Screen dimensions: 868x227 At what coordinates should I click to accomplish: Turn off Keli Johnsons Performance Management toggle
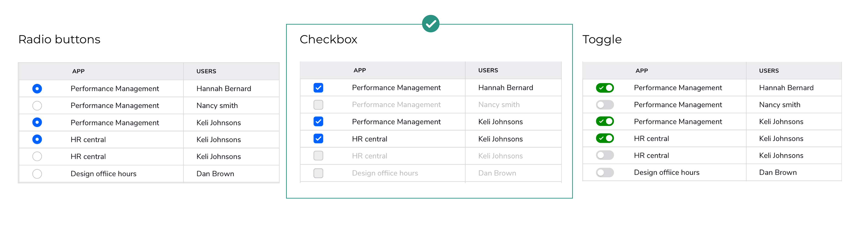pos(604,121)
